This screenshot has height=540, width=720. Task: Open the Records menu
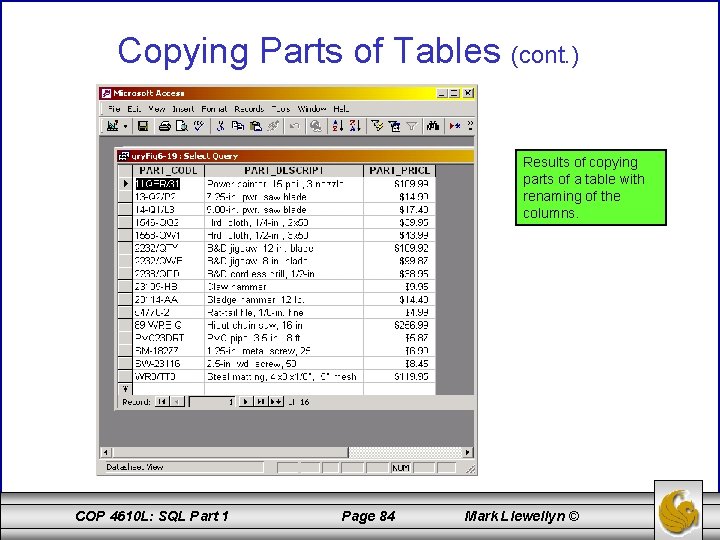click(x=249, y=109)
